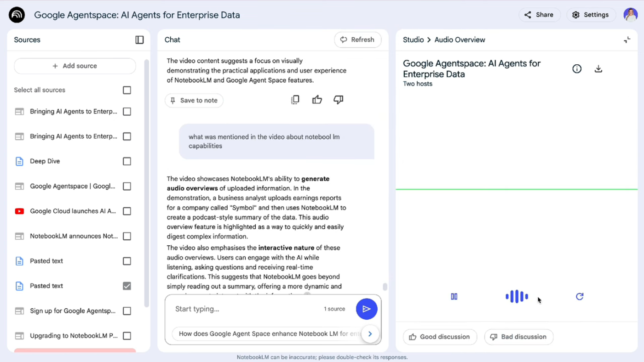Give thumbs down to chat response
The height and width of the screenshot is (362, 644).
click(339, 100)
